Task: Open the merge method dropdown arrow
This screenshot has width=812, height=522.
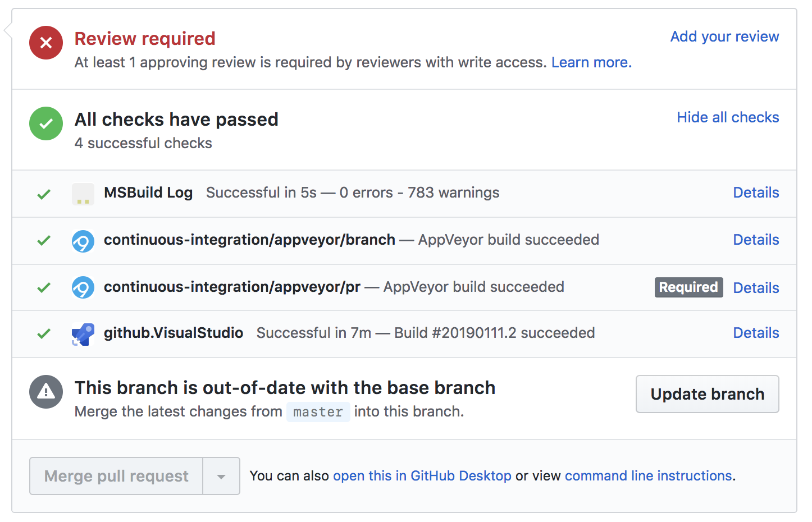Action: (221, 476)
